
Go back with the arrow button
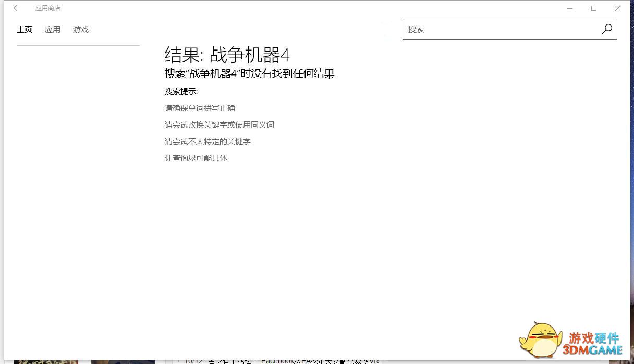17,8
